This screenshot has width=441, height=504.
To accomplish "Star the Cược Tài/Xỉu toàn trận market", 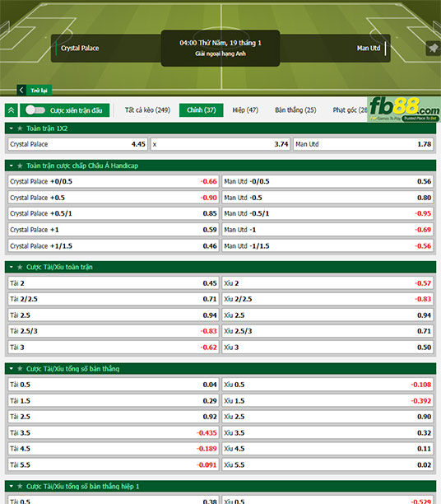I will tap(20, 267).
